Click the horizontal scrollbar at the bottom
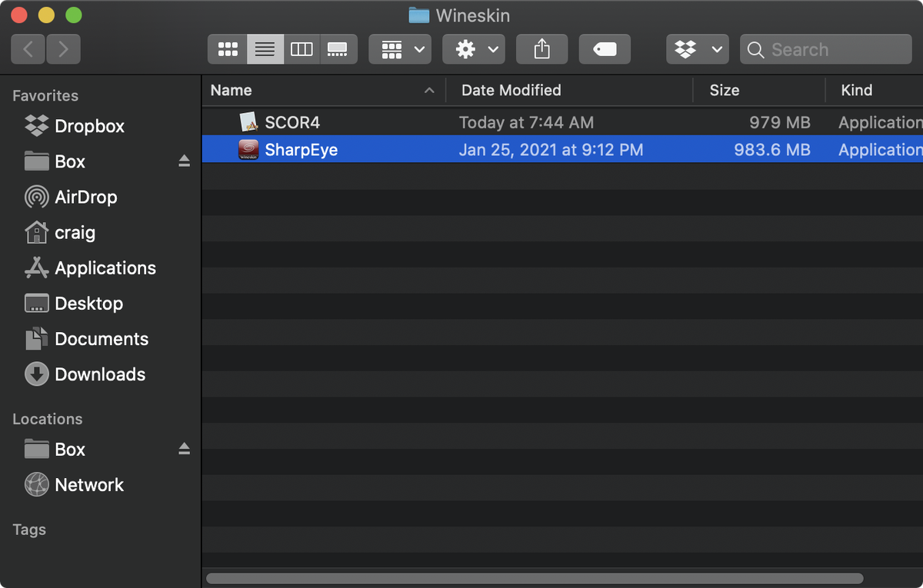Viewport: 923px width, 588px height. (x=535, y=578)
